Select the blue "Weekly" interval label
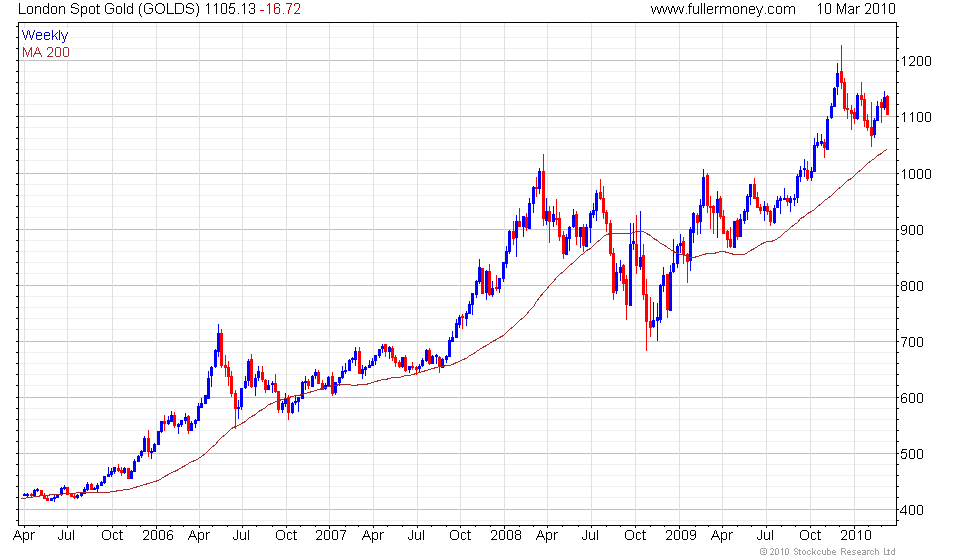 click(x=44, y=36)
